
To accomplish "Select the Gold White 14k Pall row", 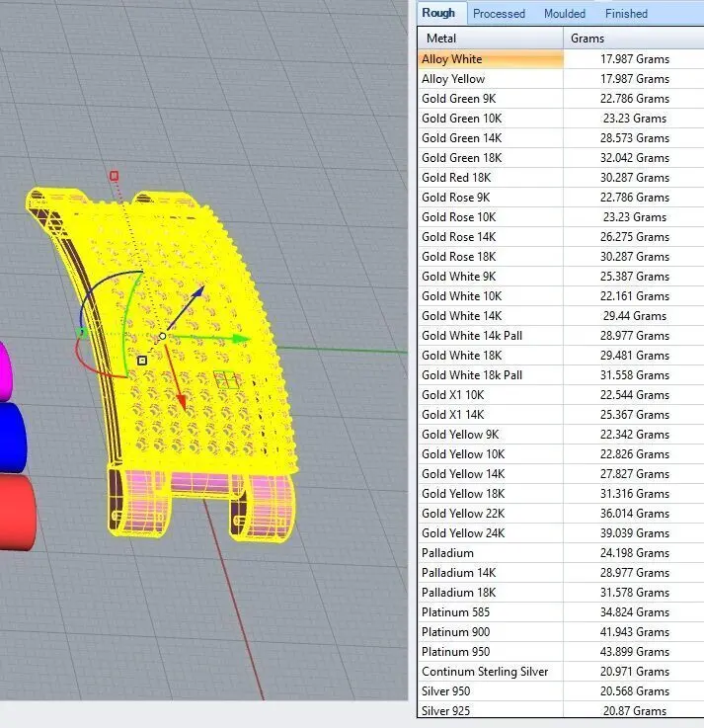I will tap(561, 335).
